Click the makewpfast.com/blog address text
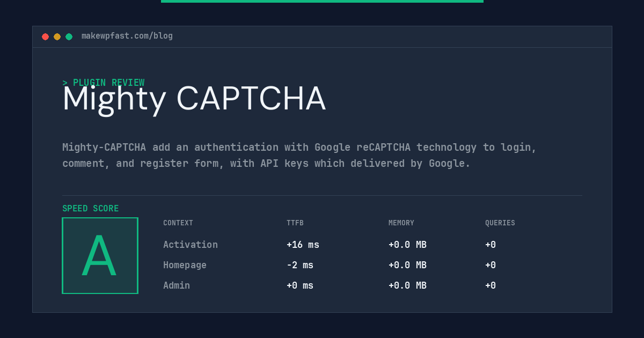The width and height of the screenshot is (644, 338). tap(127, 36)
